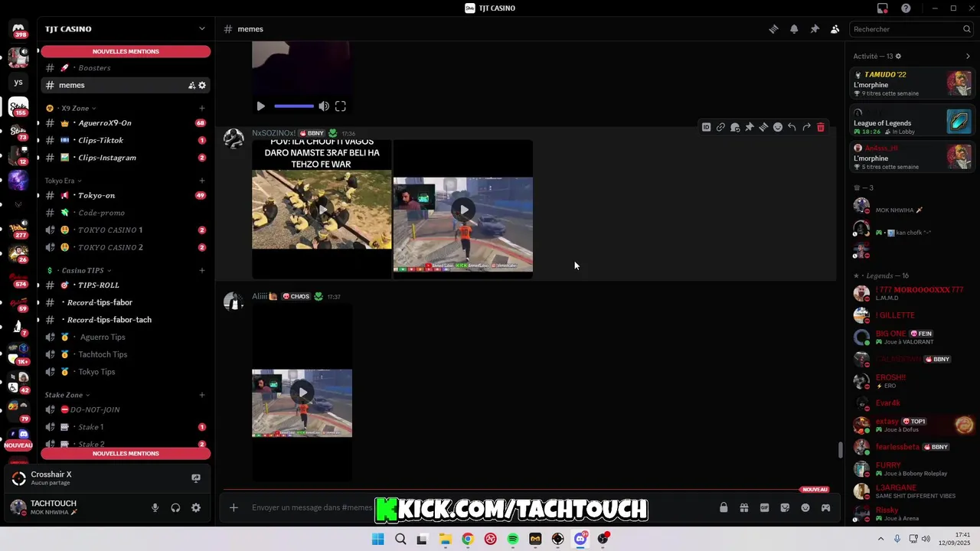Toggle the member list icon

coord(835,29)
